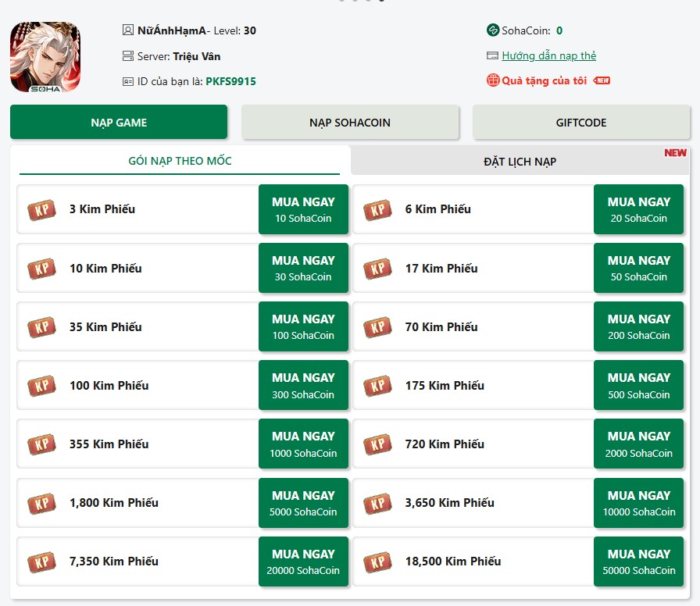
Task: Click the Level 30 text
Action: click(x=235, y=30)
